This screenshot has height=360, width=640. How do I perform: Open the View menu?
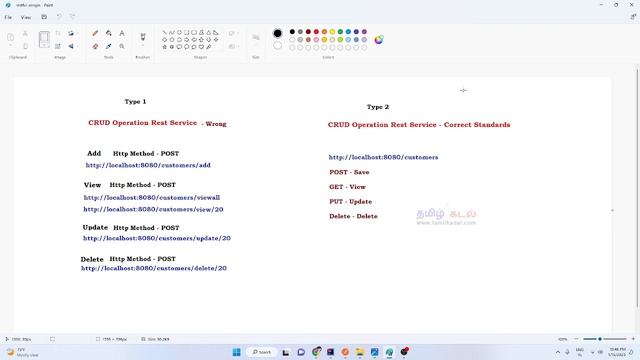(x=26, y=18)
